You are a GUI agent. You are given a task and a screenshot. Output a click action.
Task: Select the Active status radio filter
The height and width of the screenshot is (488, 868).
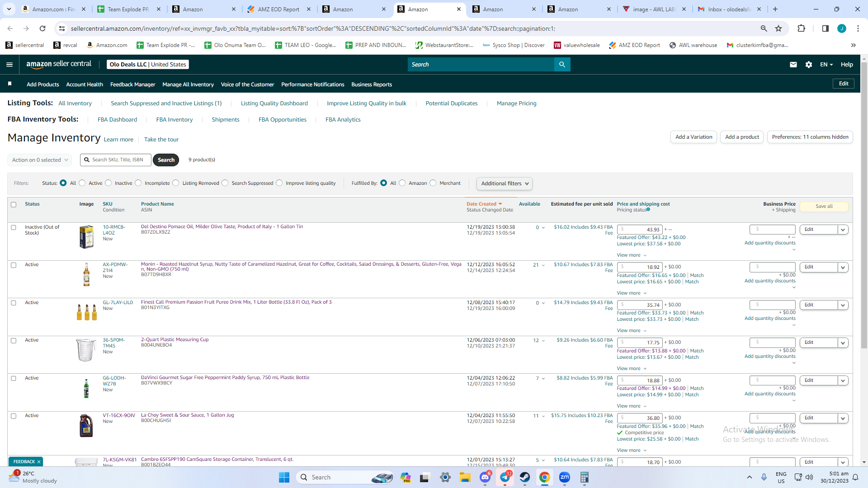[82, 183]
